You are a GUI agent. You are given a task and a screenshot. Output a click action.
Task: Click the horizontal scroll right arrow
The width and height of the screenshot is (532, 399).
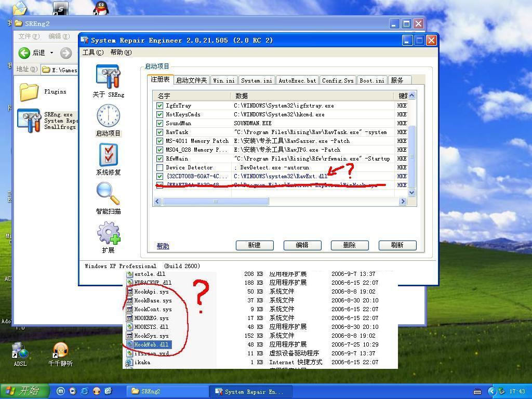pyautogui.click(x=403, y=202)
